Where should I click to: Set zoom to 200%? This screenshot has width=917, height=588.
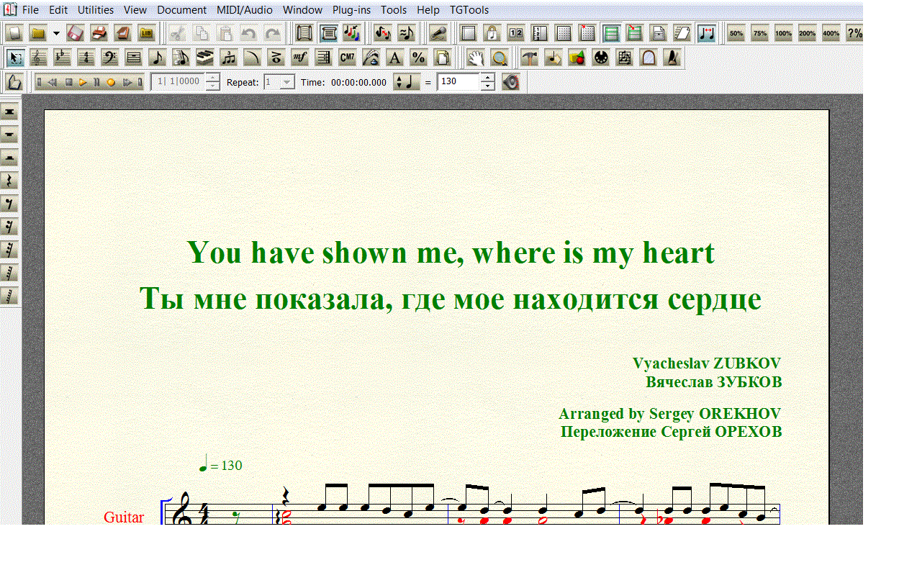point(807,33)
